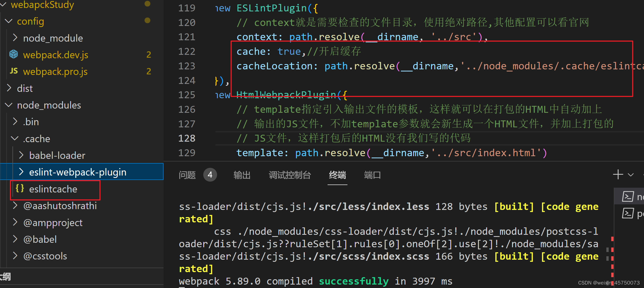Open the 端口 tab
This screenshot has width=644, height=288.
click(x=372, y=175)
